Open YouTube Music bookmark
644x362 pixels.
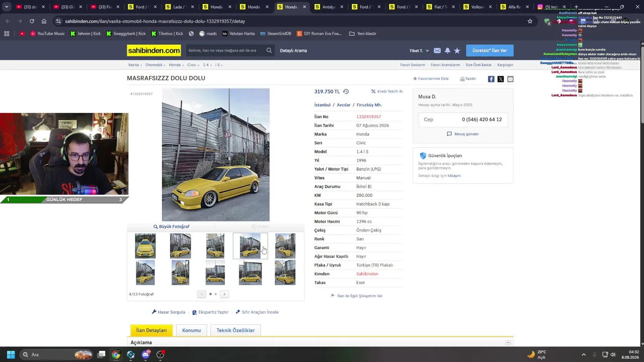click(x=48, y=34)
